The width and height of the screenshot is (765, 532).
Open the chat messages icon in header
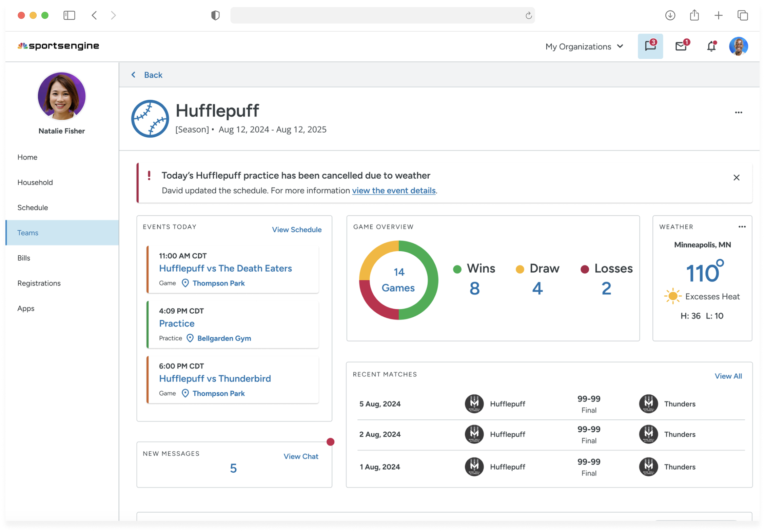(x=650, y=46)
